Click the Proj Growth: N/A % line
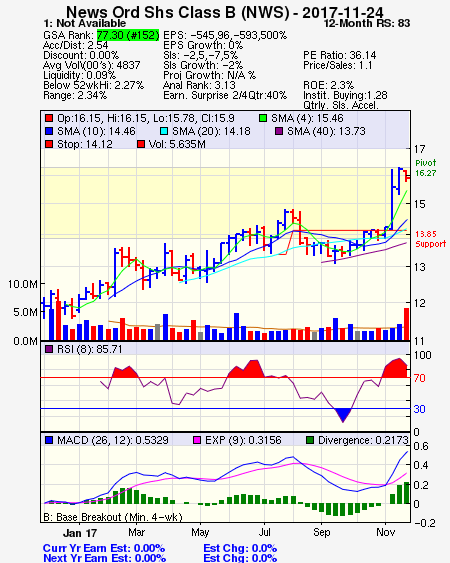Screen dimensions: 450x563 [209, 75]
